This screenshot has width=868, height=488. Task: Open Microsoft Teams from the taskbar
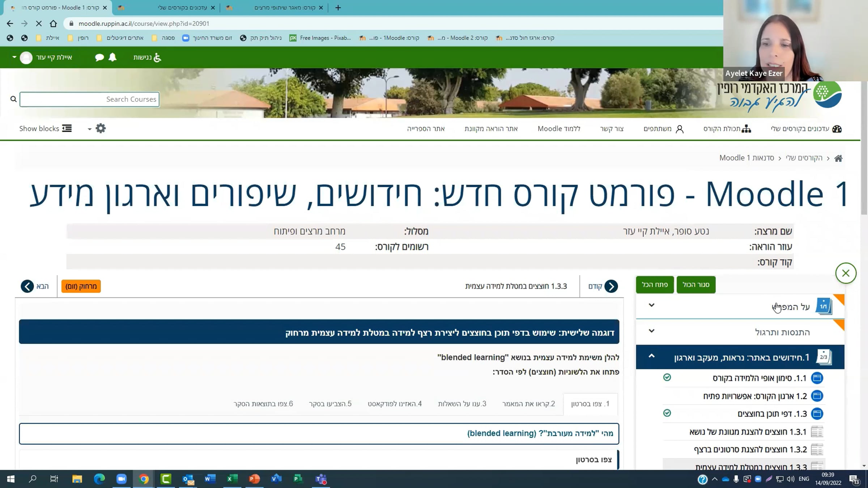pos(321,479)
